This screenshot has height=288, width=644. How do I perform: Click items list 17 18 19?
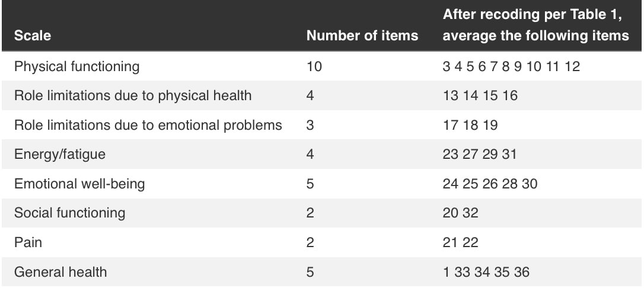[x=470, y=124]
